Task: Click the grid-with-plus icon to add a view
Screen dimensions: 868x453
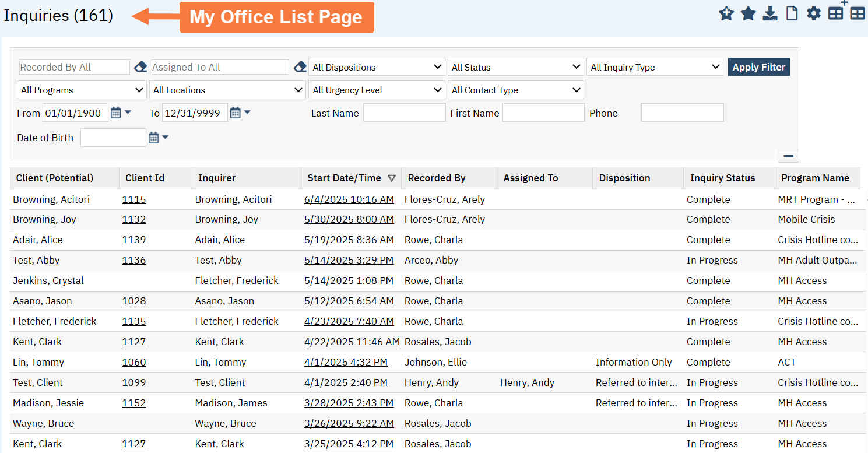Action: pyautogui.click(x=835, y=13)
